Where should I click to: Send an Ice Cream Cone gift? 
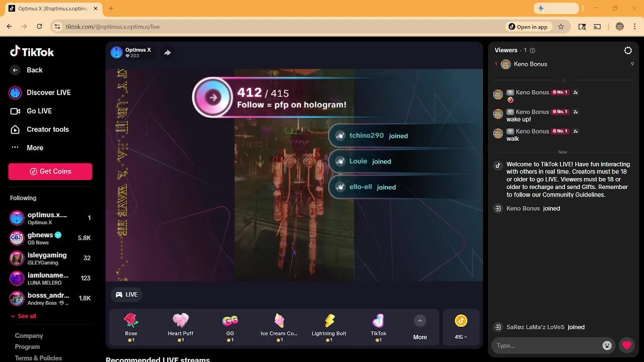click(x=279, y=327)
